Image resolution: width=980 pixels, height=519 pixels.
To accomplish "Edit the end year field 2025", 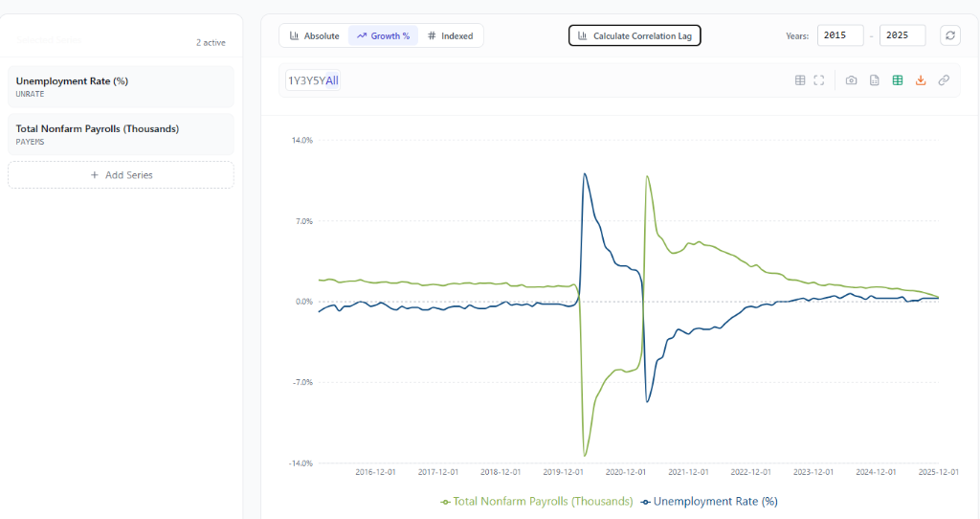I will pyautogui.click(x=902, y=35).
